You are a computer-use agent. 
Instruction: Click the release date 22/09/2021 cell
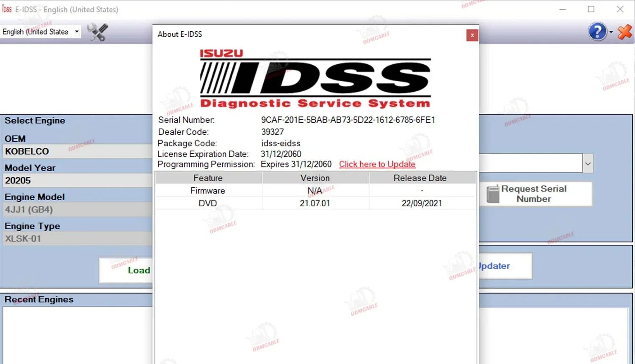(x=422, y=203)
